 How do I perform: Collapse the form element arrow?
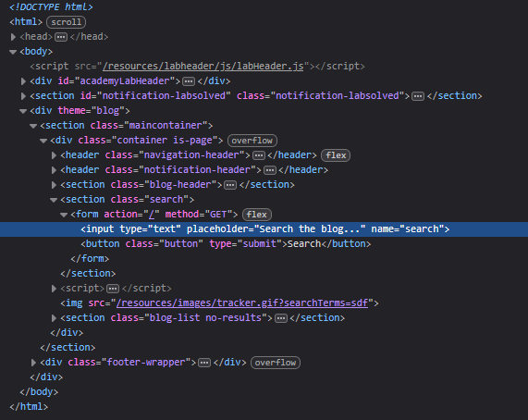[64, 215]
